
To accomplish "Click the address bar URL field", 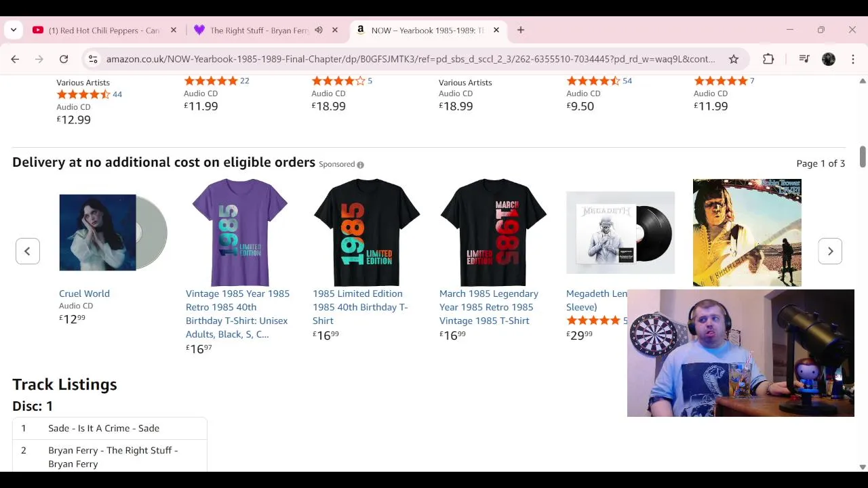I will 407,59.
